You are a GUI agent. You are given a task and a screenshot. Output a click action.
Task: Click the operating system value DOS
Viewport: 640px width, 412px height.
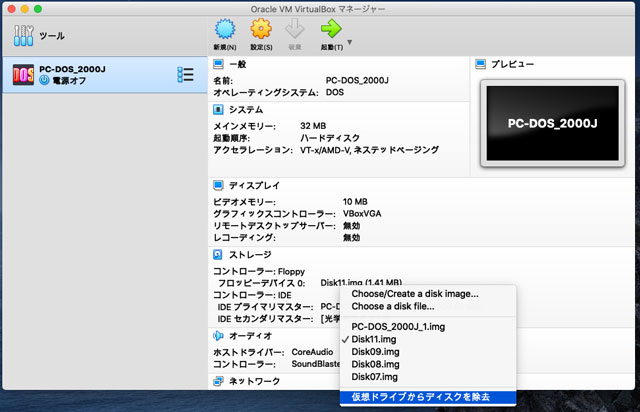(335, 93)
